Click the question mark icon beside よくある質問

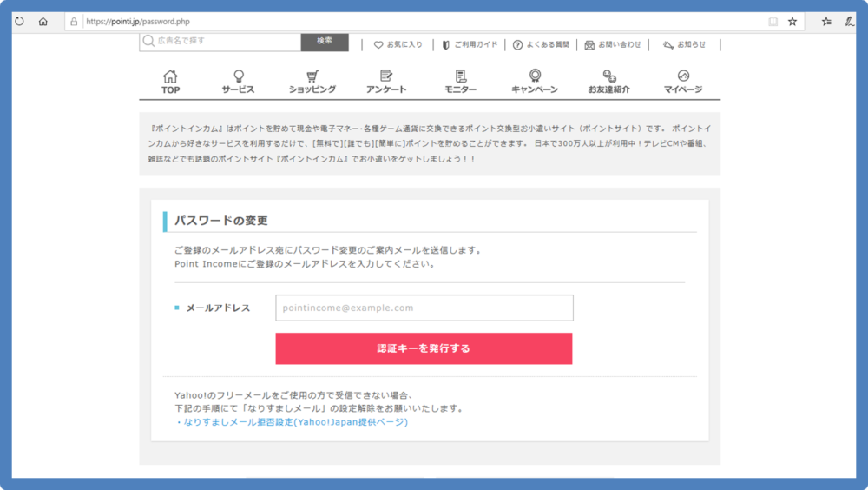click(517, 45)
